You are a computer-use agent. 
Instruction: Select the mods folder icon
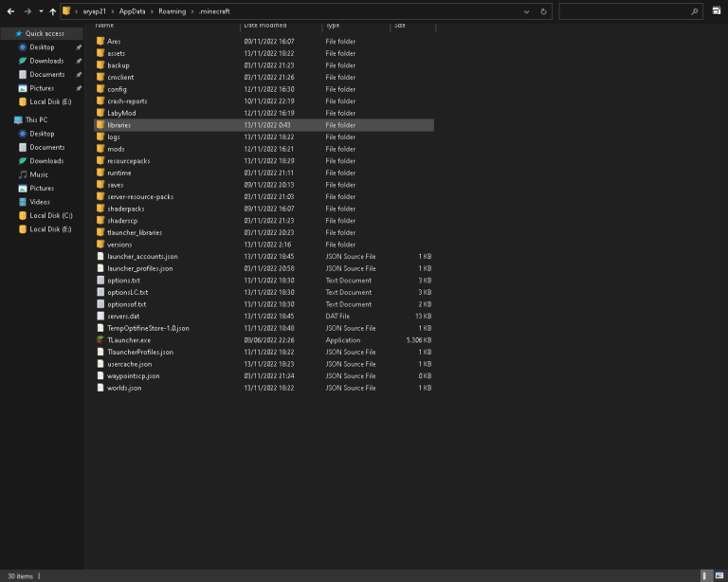click(x=100, y=149)
